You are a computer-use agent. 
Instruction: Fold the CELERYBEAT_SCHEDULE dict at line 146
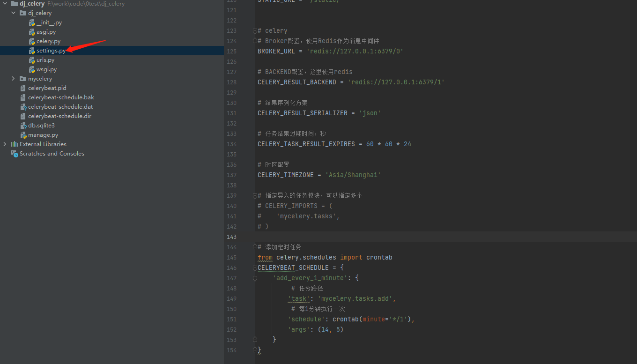click(255, 268)
